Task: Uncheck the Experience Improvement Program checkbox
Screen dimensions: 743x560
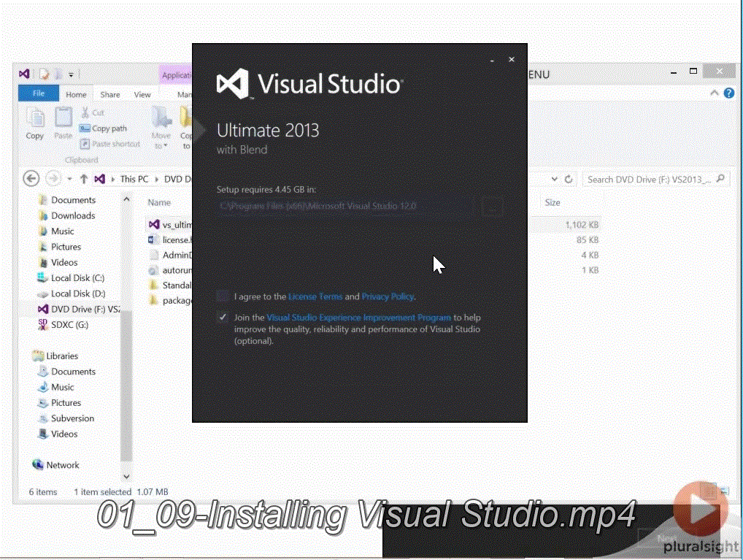Action: [222, 317]
